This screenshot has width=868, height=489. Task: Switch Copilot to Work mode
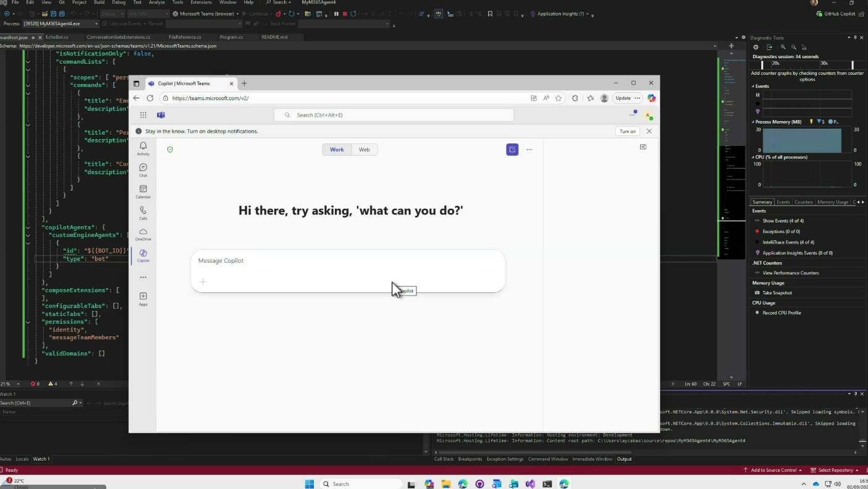point(337,150)
